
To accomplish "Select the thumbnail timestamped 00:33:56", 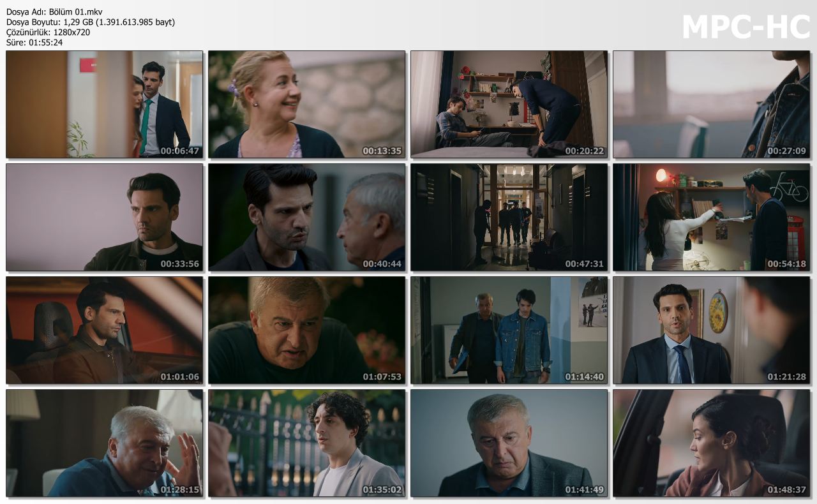I will point(104,217).
